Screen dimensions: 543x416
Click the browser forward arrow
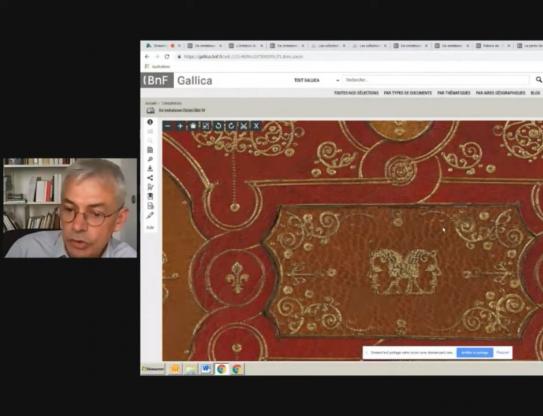pos(157,56)
